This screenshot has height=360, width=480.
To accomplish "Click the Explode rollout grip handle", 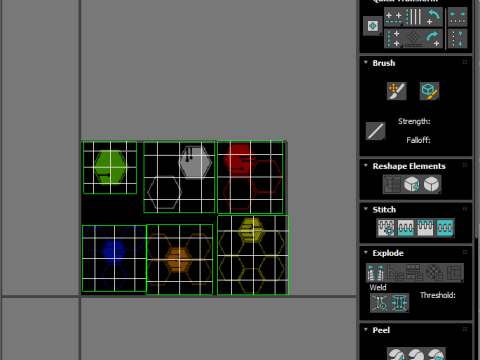I will click(x=465, y=252).
